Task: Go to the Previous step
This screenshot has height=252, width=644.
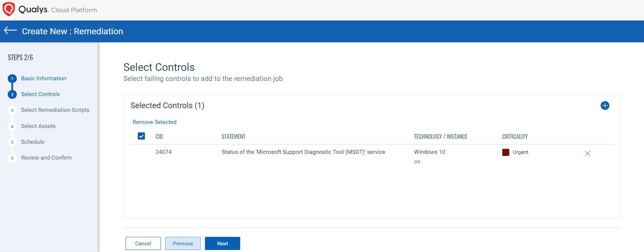Action: (183, 243)
